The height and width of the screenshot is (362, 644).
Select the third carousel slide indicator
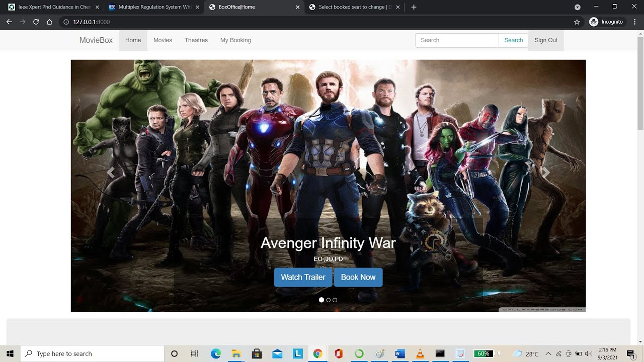pos(335,300)
